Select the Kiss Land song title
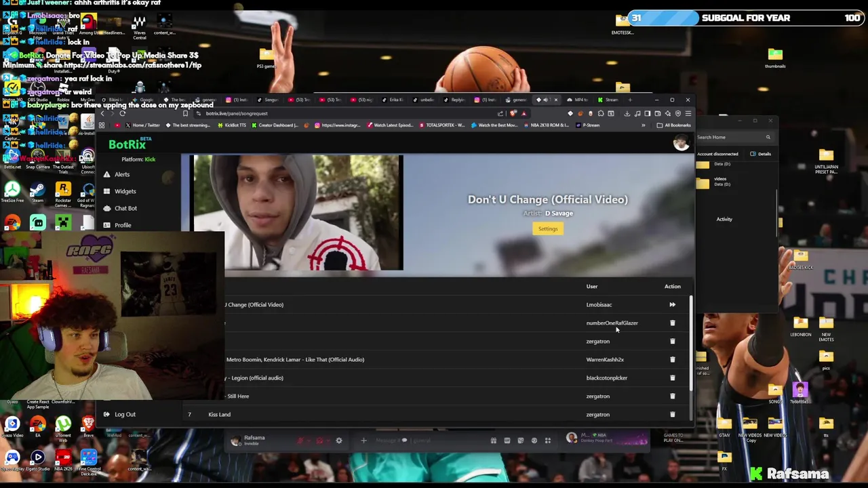Screen dimensions: 868x488 (x=219, y=414)
